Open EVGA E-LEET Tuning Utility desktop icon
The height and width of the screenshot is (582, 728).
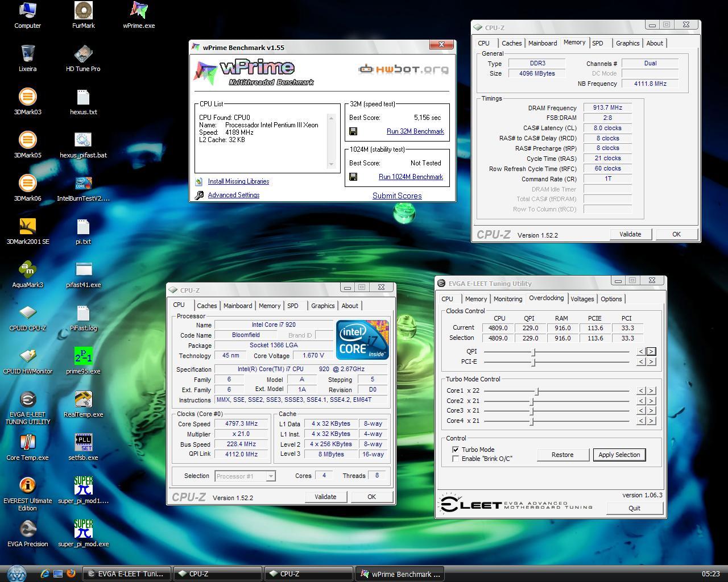click(27, 408)
